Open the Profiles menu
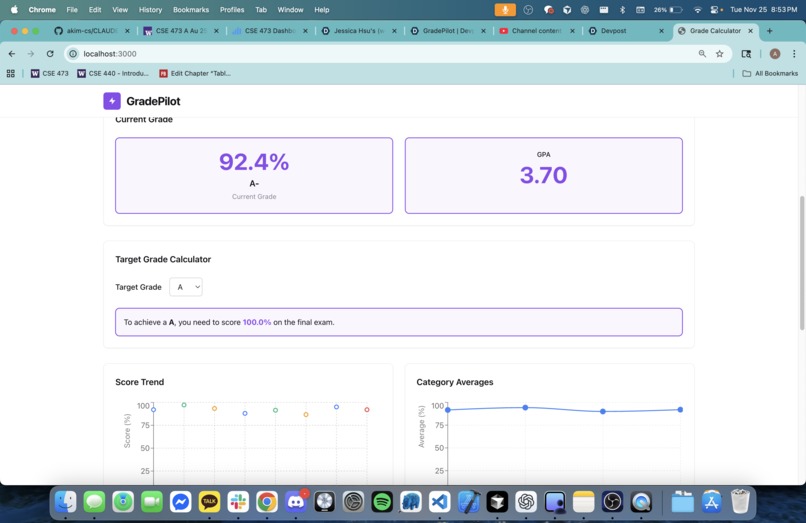 pyautogui.click(x=232, y=9)
